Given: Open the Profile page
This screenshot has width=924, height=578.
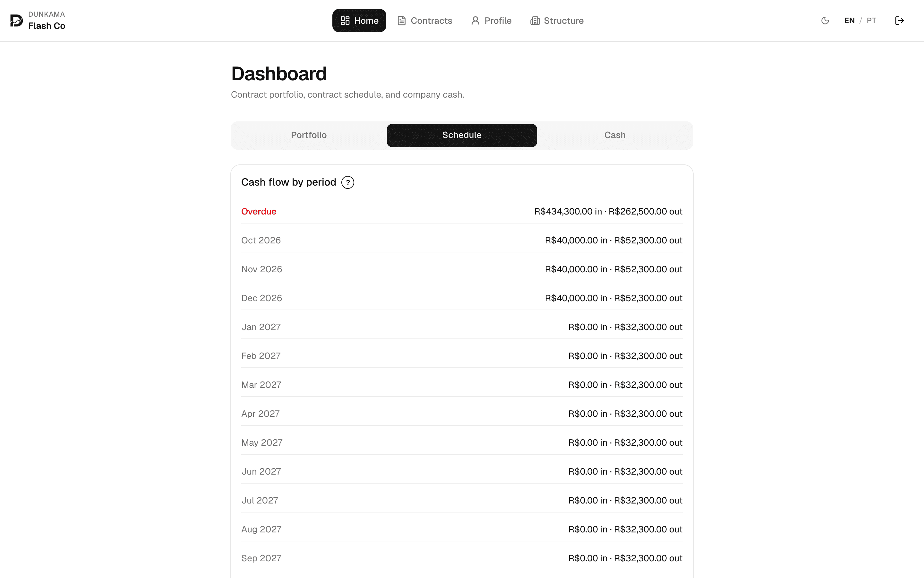Looking at the screenshot, I should (x=491, y=21).
